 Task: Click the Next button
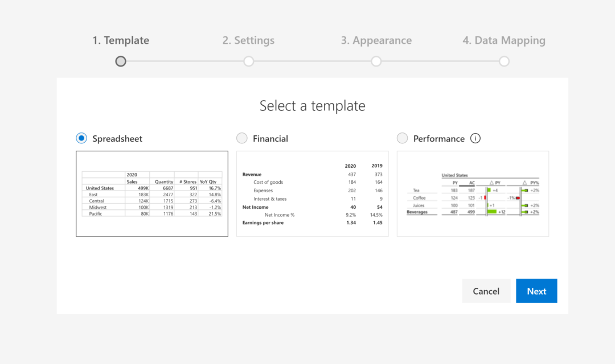(536, 291)
